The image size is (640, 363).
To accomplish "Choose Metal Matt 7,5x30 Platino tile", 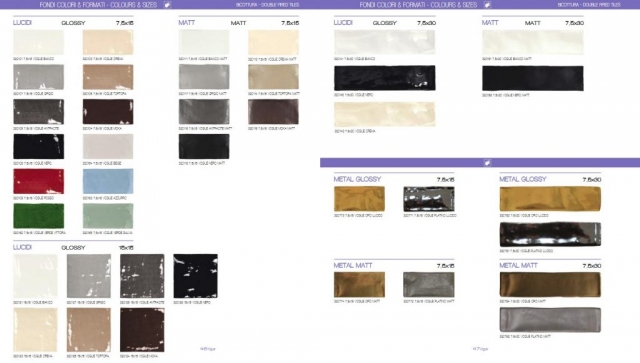I will (x=550, y=320).
